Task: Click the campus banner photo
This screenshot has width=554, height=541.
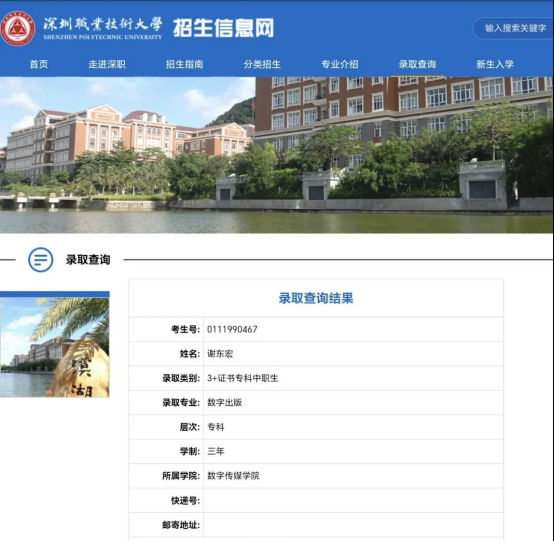Action: coord(277,155)
